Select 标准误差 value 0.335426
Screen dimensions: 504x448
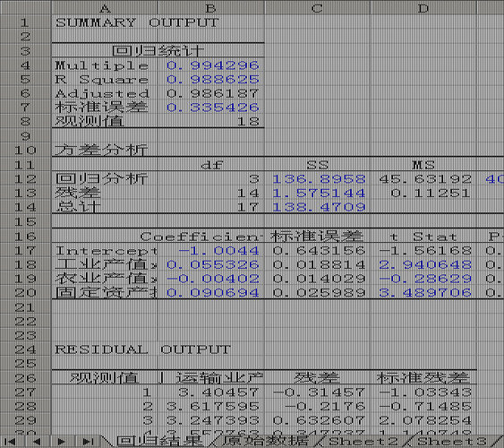pyautogui.click(x=212, y=108)
